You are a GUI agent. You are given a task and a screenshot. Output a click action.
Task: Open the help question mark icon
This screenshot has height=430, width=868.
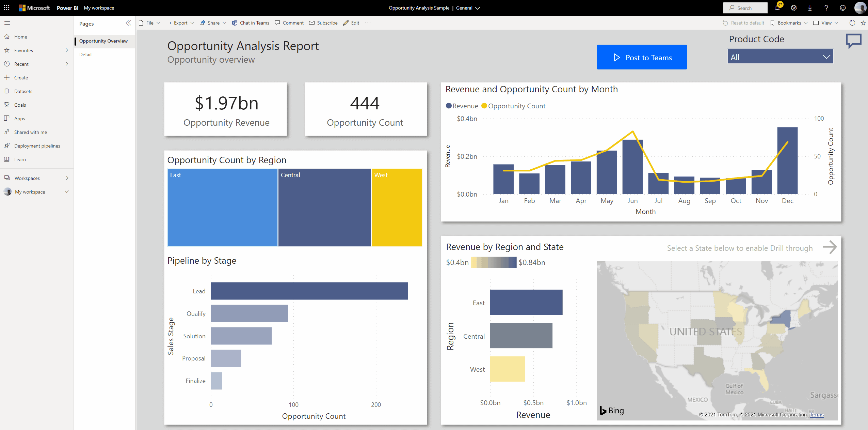pos(826,8)
